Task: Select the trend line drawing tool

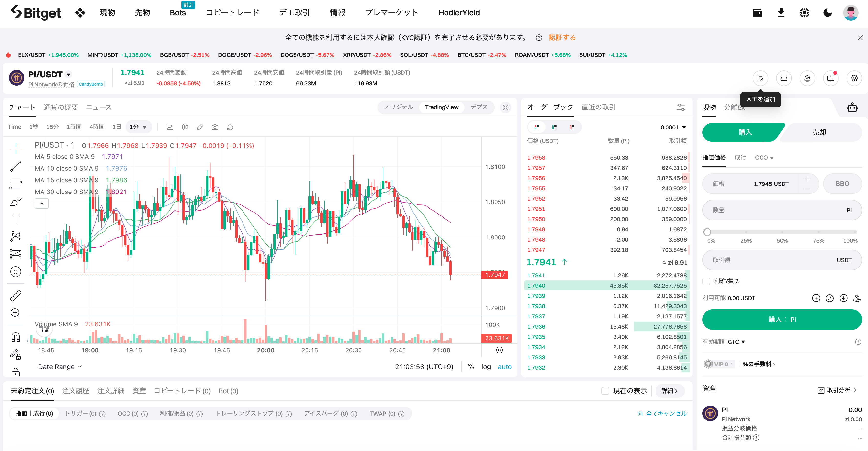Action: (15, 166)
